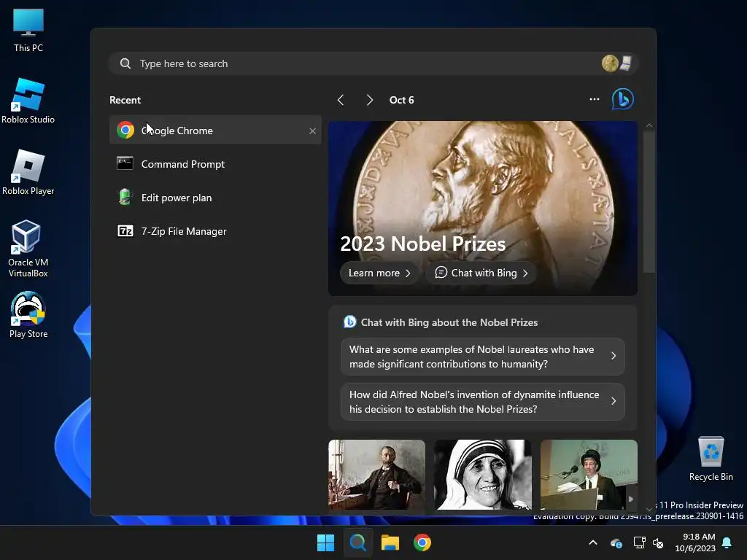The width and height of the screenshot is (747, 560).
Task: Remove Google Chrome from the Recent list
Action: click(x=312, y=131)
